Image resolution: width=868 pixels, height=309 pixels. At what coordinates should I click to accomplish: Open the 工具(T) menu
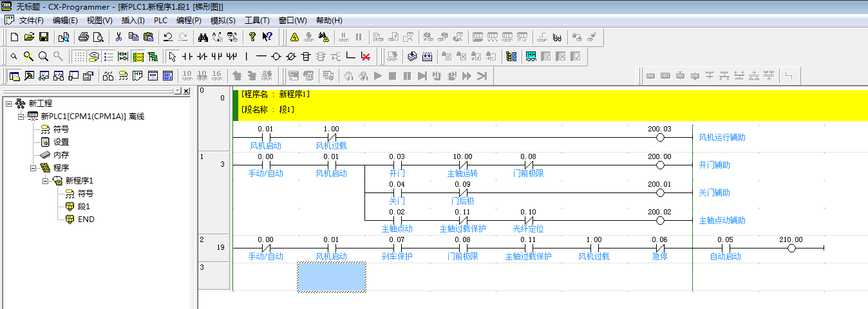pos(257,20)
